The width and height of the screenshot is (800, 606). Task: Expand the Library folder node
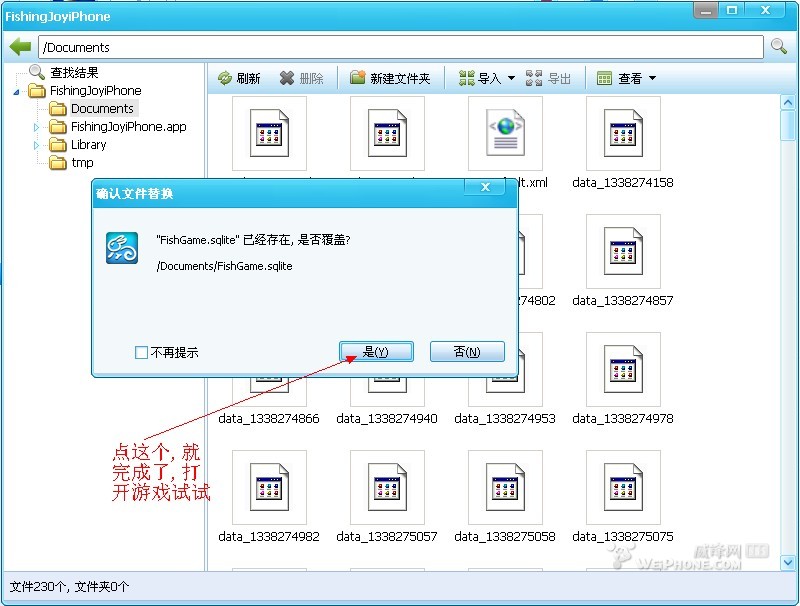(x=37, y=145)
